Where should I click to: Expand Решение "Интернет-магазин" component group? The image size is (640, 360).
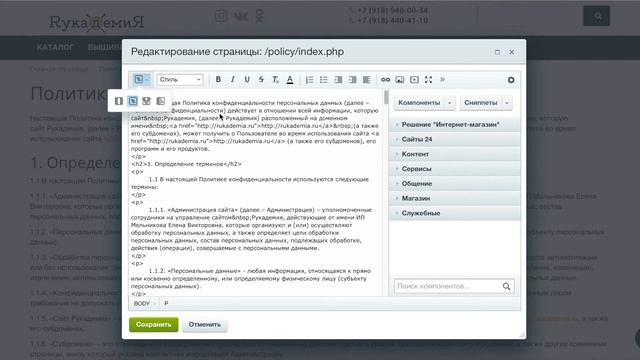455,124
